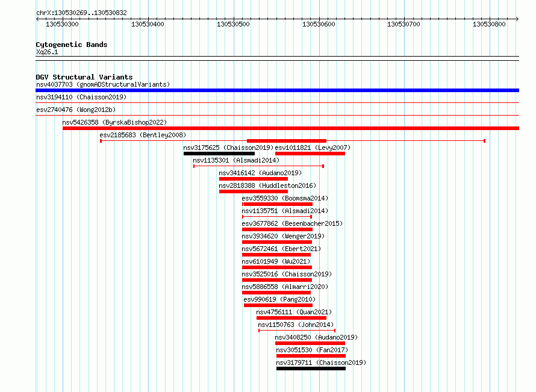This screenshot has width=536, height=392.
Task: Open nsv5886558 (Almarri2020) label
Action: point(285,287)
